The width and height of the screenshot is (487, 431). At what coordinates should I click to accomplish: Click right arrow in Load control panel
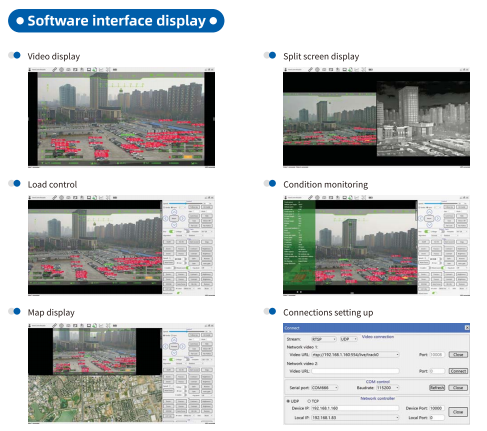pyautogui.click(x=182, y=219)
